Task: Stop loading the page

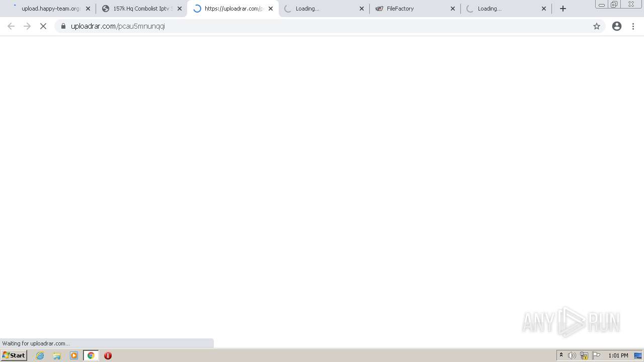Action: (x=43, y=26)
